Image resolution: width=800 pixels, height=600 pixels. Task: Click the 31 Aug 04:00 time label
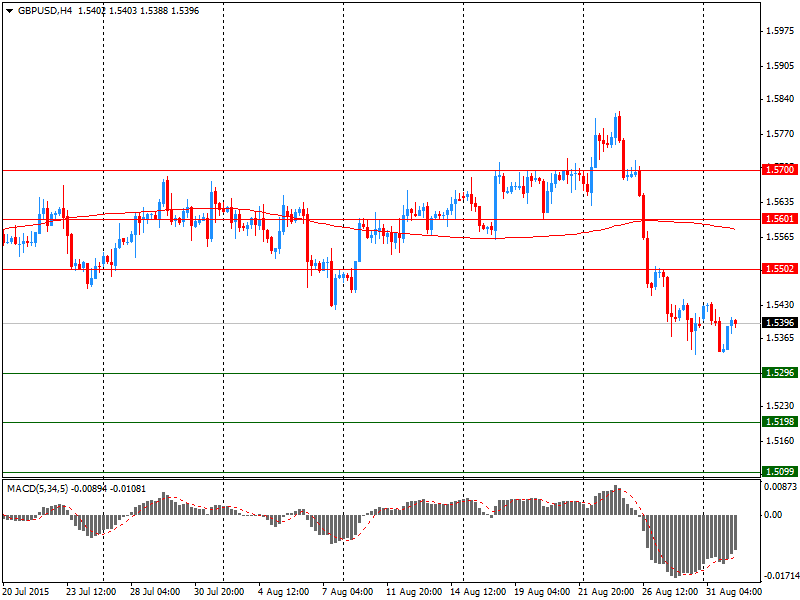tap(734, 592)
